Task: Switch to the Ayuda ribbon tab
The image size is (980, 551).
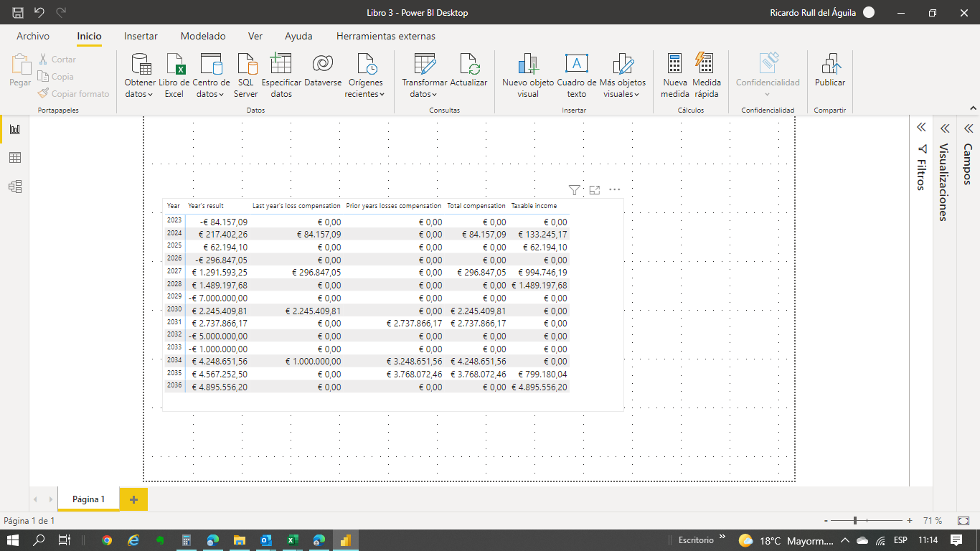Action: coord(298,36)
